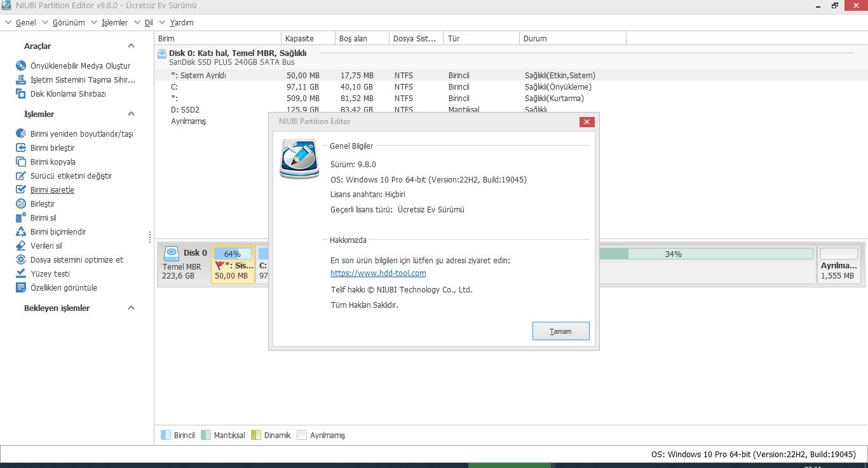Click the İşletim Sistemini Taşıma Sihirbazı icon

point(20,79)
